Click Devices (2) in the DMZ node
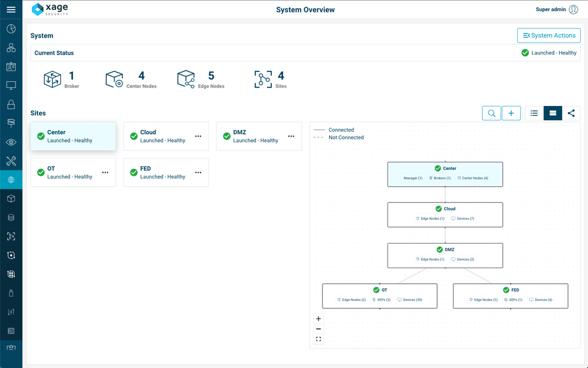 click(462, 259)
